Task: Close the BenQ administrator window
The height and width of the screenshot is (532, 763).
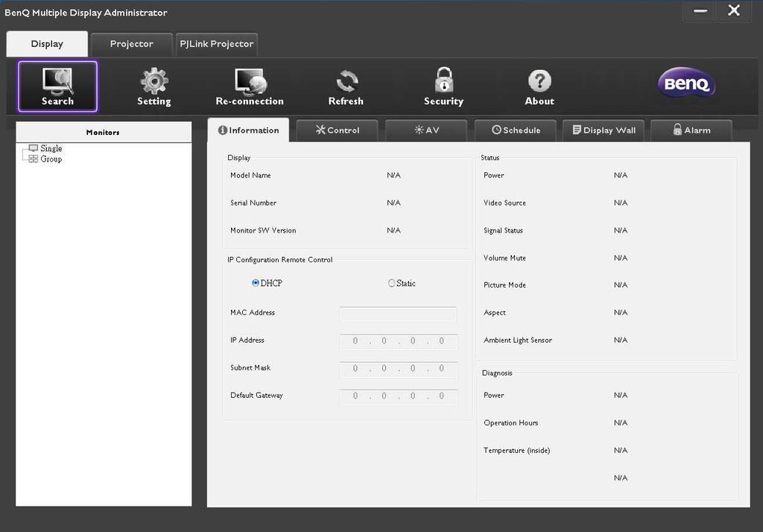Action: [x=734, y=10]
